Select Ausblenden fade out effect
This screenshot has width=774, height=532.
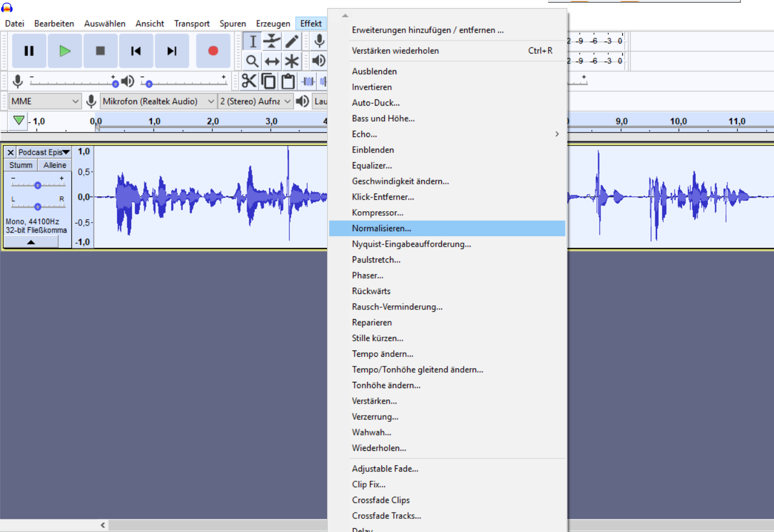448,71
